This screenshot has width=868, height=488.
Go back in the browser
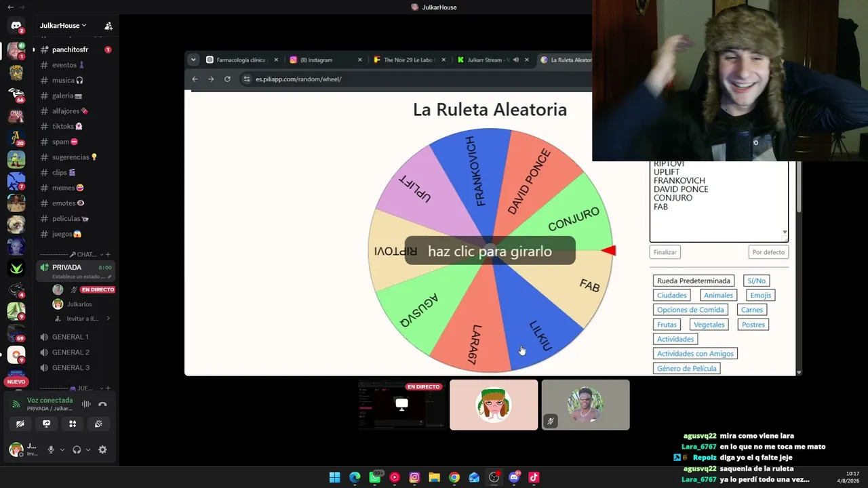(195, 79)
